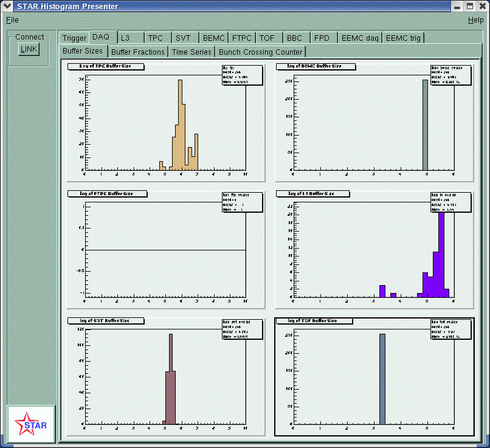Show the TOF tab

(x=269, y=38)
